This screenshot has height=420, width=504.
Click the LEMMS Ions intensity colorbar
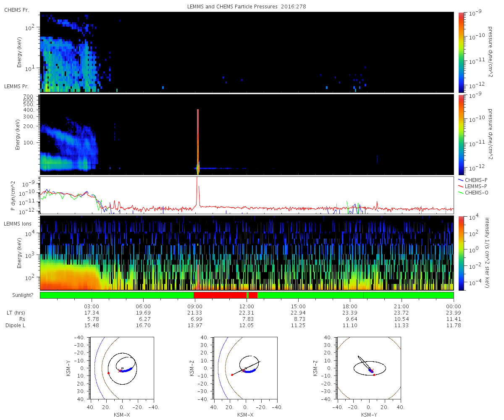461,253
